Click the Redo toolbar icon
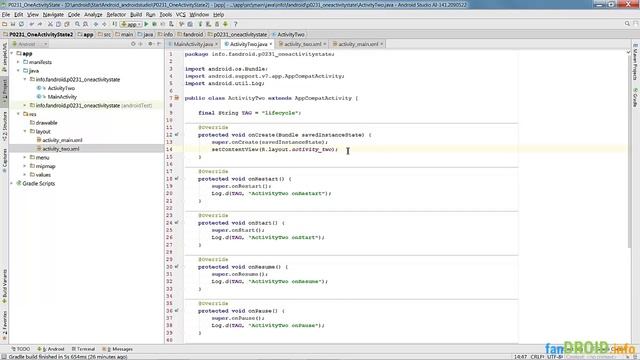This screenshot has width=640, height=360. (x=40, y=24)
